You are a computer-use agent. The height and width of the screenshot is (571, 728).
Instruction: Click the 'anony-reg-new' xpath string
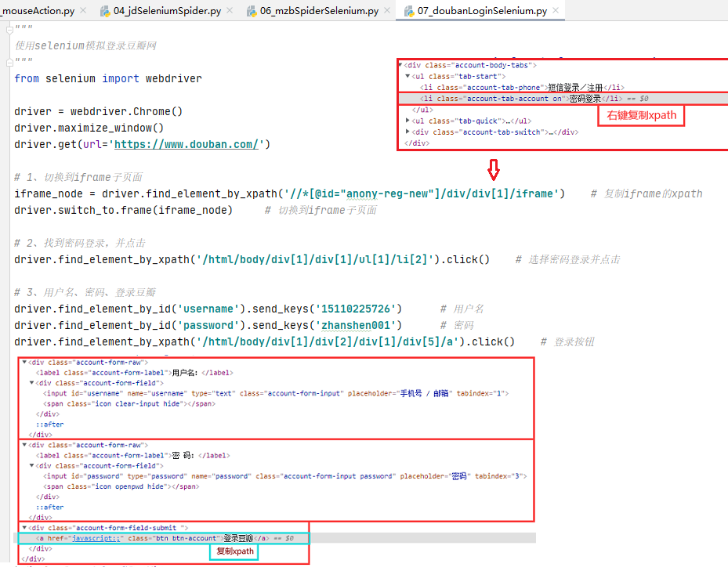(387, 193)
